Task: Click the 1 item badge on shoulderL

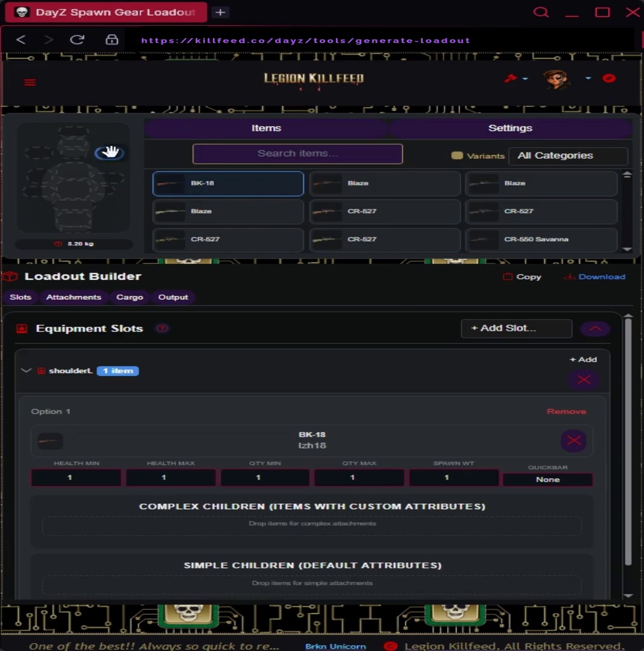Action: [x=118, y=371]
